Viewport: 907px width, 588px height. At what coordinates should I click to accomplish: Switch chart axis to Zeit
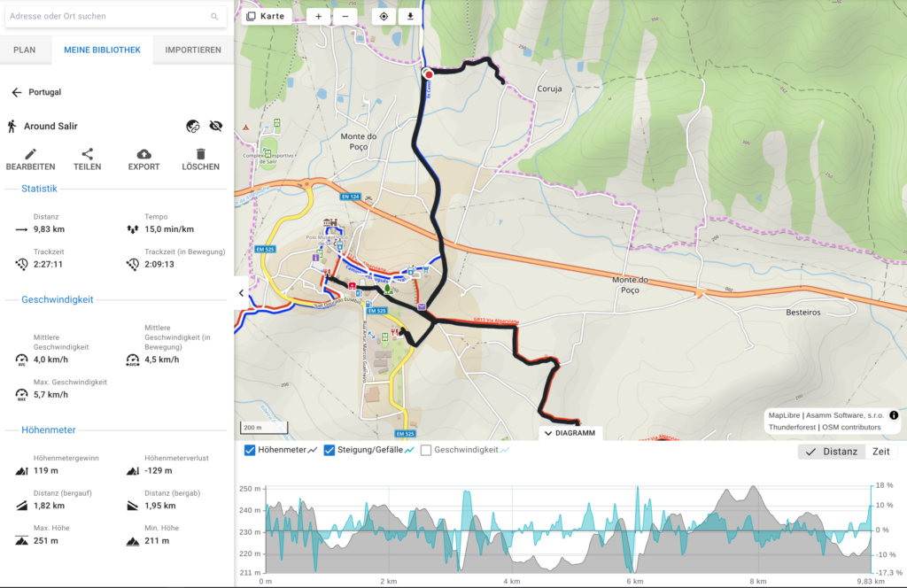(x=881, y=452)
